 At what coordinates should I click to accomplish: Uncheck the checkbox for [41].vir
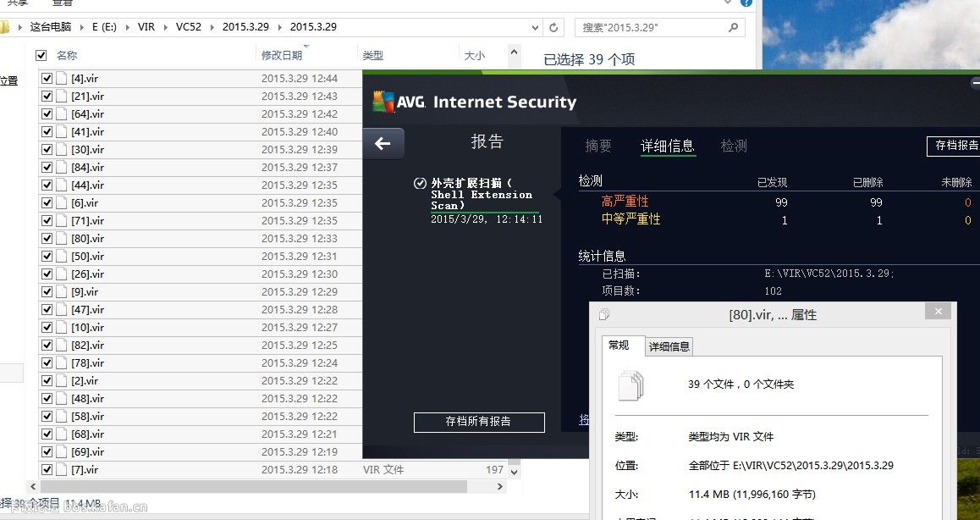tap(47, 131)
